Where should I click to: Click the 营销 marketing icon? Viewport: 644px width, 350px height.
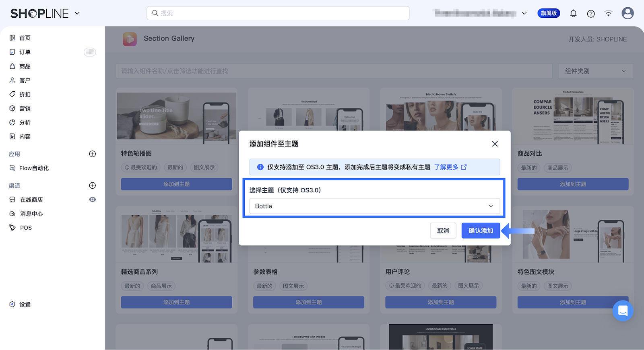tap(12, 108)
